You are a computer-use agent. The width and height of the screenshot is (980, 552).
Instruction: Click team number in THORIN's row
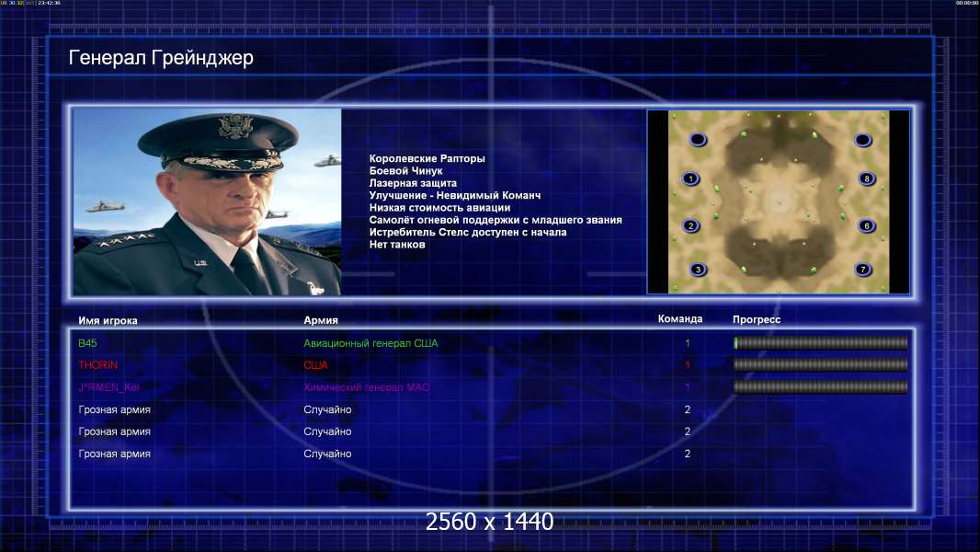click(688, 365)
